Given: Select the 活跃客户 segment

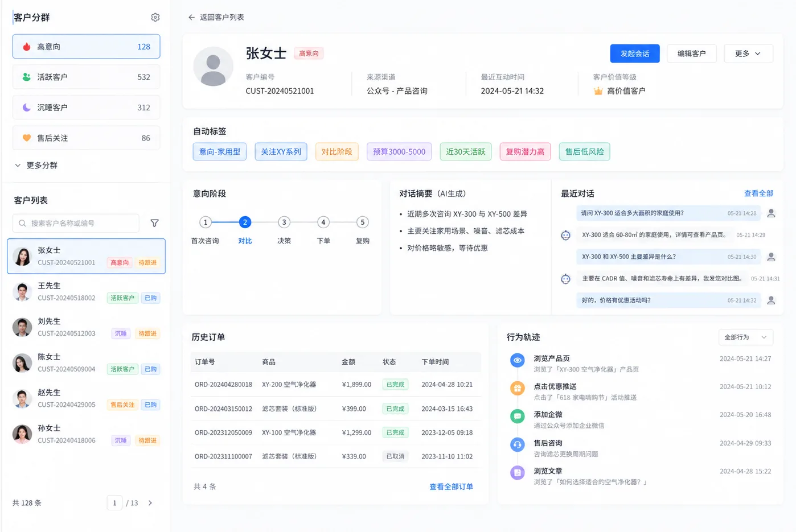Looking at the screenshot, I should [86, 77].
